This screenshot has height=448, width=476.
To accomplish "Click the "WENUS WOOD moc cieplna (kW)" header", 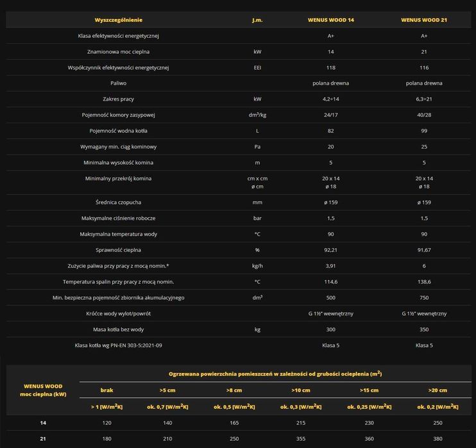I will coord(43,390).
